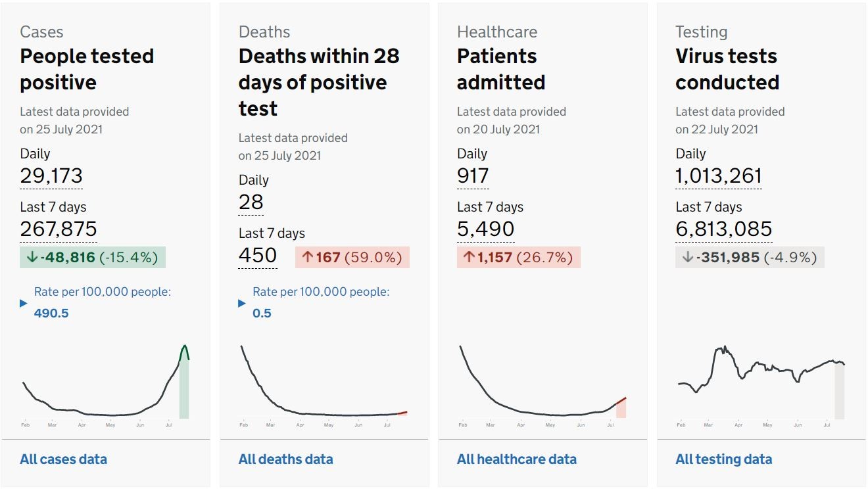Expand the deaths rate per 100,000 triangle
868x489 pixels.
tap(242, 303)
